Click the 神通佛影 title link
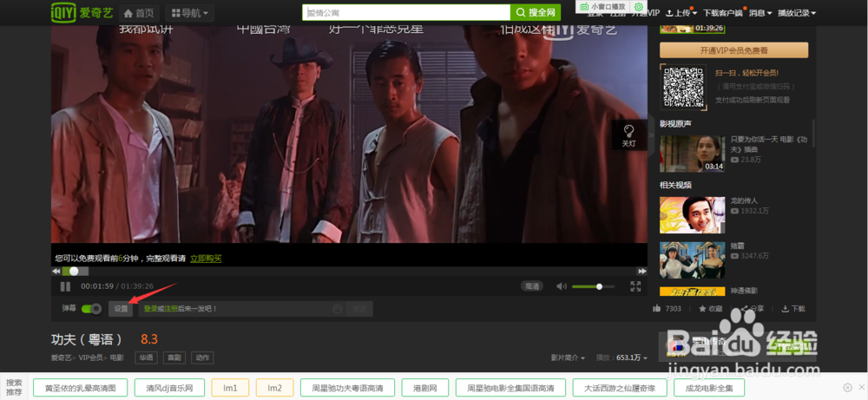868x400 pixels. pyautogui.click(x=744, y=291)
